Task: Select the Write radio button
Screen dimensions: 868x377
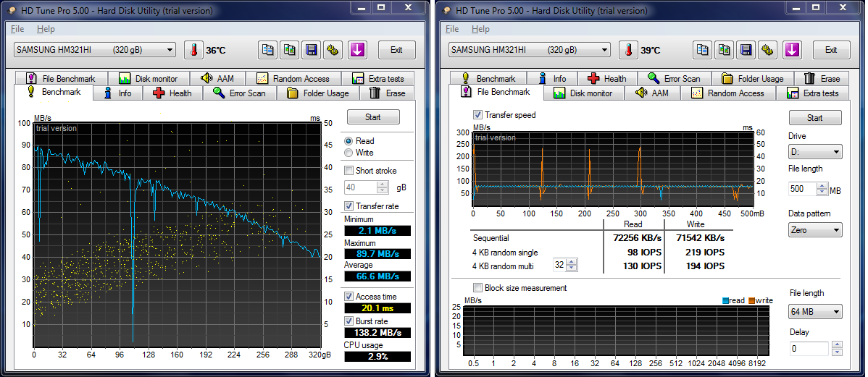Action: 349,153
